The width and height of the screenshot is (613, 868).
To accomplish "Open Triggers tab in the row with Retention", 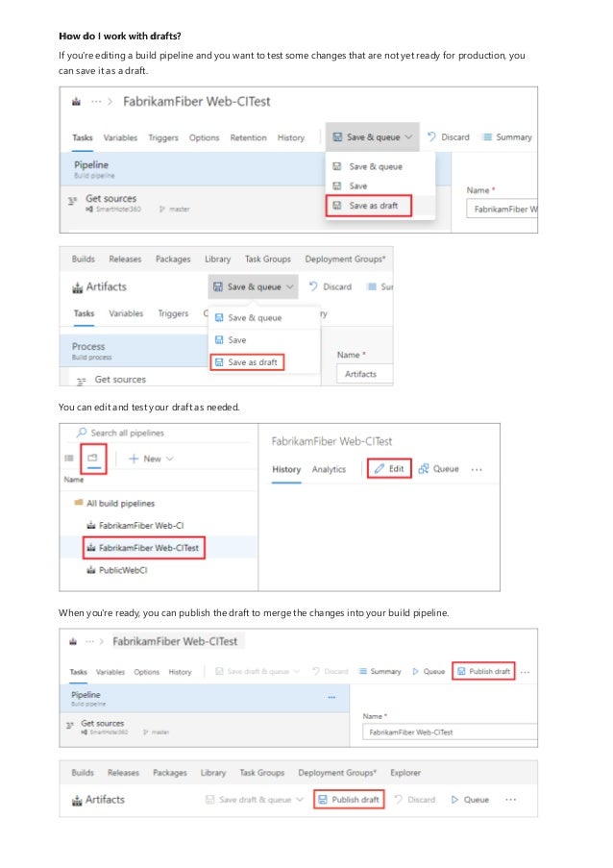I will [163, 137].
